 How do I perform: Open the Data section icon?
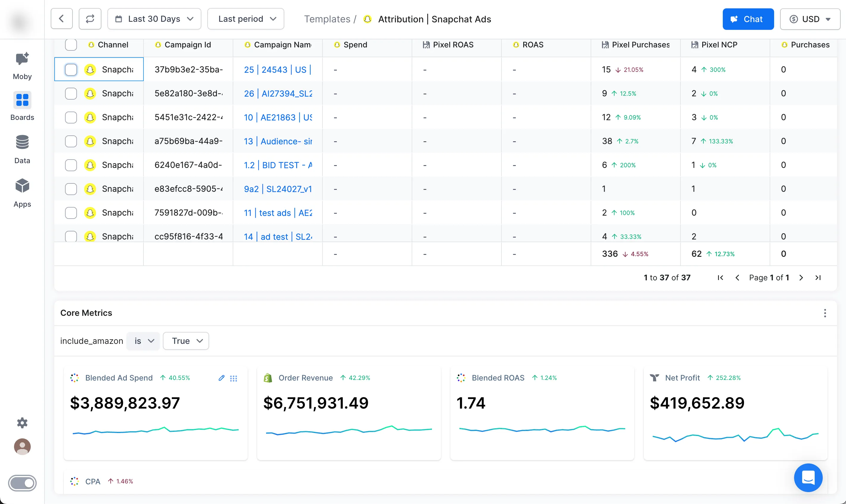22,143
